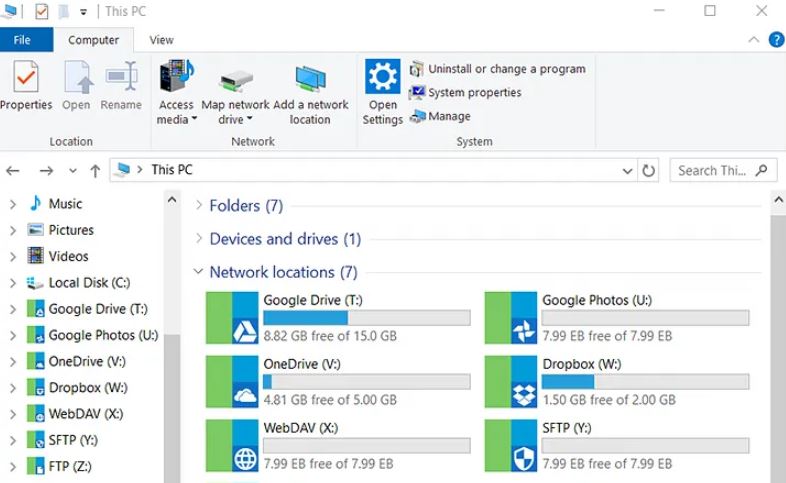This screenshot has height=483, width=786.
Task: Click the Open ribbon icon
Action: click(78, 77)
